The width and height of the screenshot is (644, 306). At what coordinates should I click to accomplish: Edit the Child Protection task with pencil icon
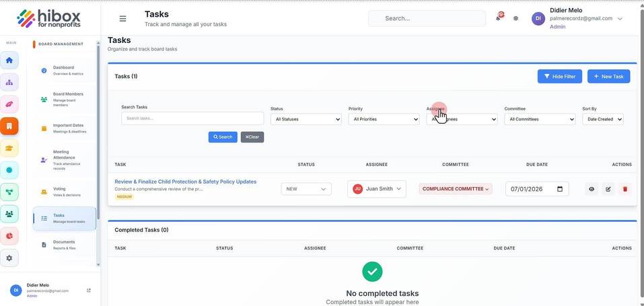[608, 189]
